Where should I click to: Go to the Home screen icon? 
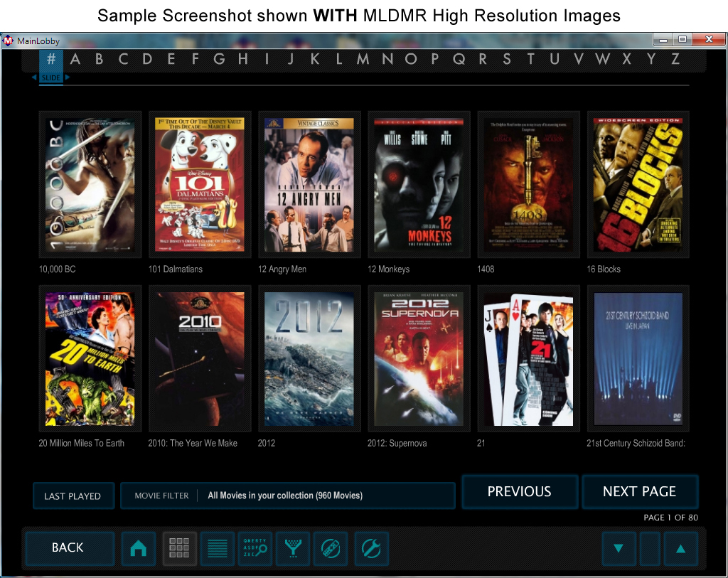pos(139,548)
